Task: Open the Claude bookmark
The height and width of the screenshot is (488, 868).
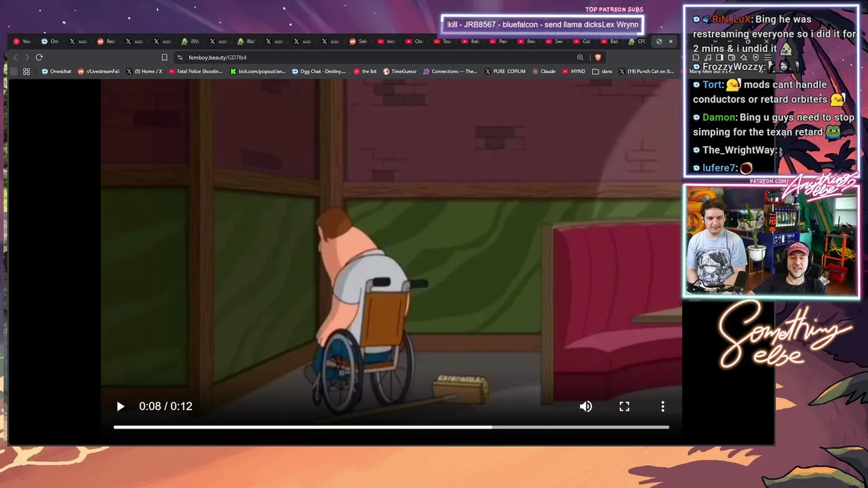Action: [544, 71]
